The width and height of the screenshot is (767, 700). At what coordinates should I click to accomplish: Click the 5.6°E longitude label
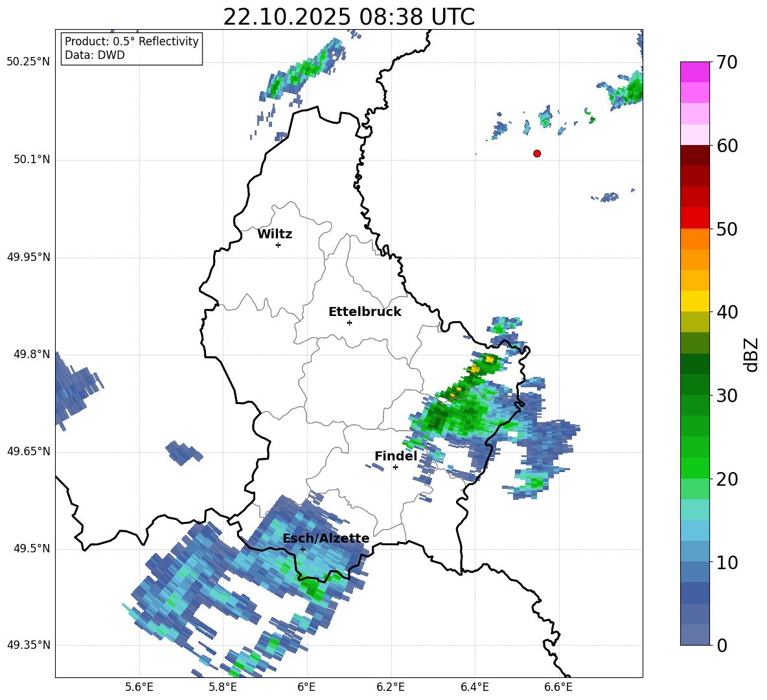[139, 687]
